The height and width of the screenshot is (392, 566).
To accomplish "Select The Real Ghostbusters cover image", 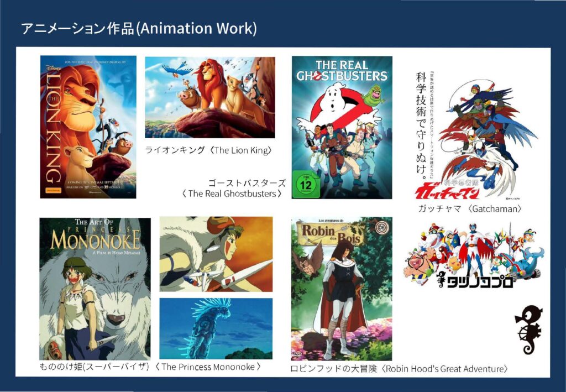I will coord(342,127).
